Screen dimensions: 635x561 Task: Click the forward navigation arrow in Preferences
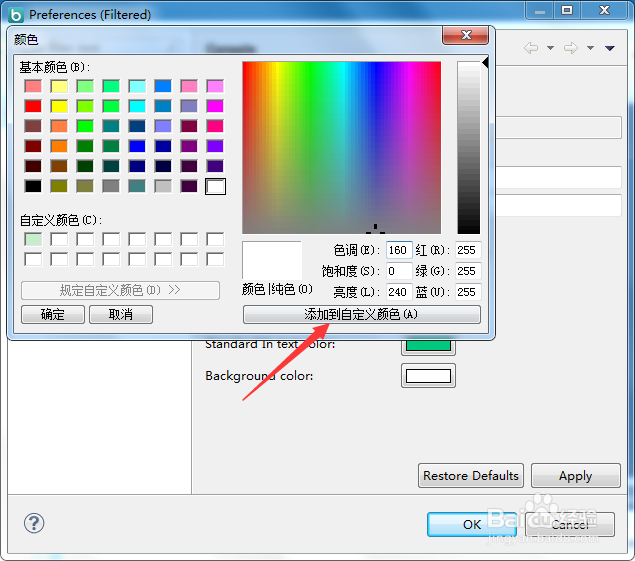click(x=571, y=48)
